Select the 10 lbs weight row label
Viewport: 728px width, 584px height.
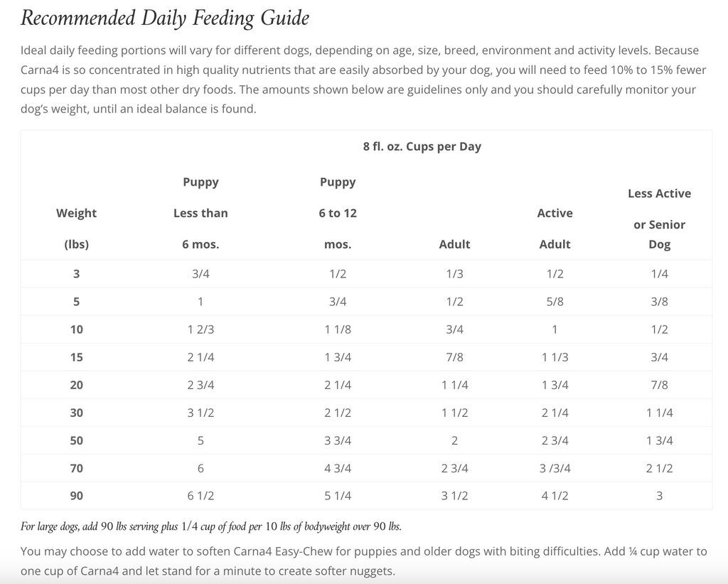pos(76,329)
